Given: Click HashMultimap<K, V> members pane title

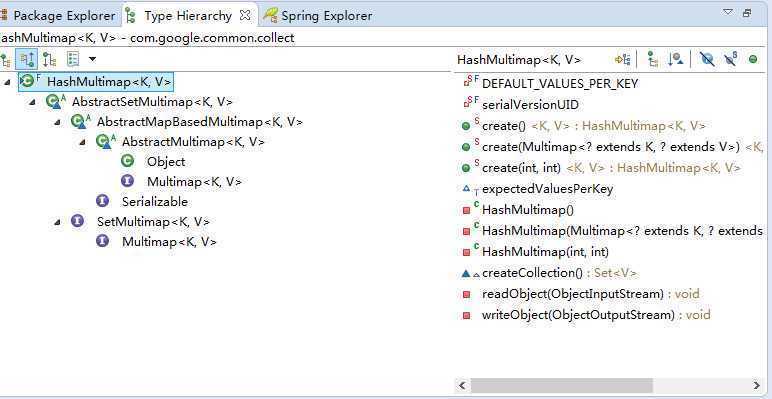Looking at the screenshot, I should click(x=519, y=60).
